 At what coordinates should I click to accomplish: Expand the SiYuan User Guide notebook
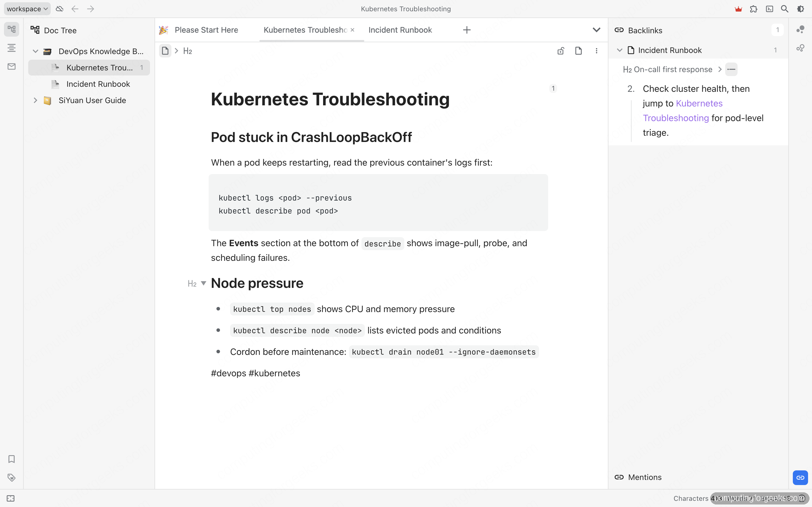pyautogui.click(x=36, y=100)
